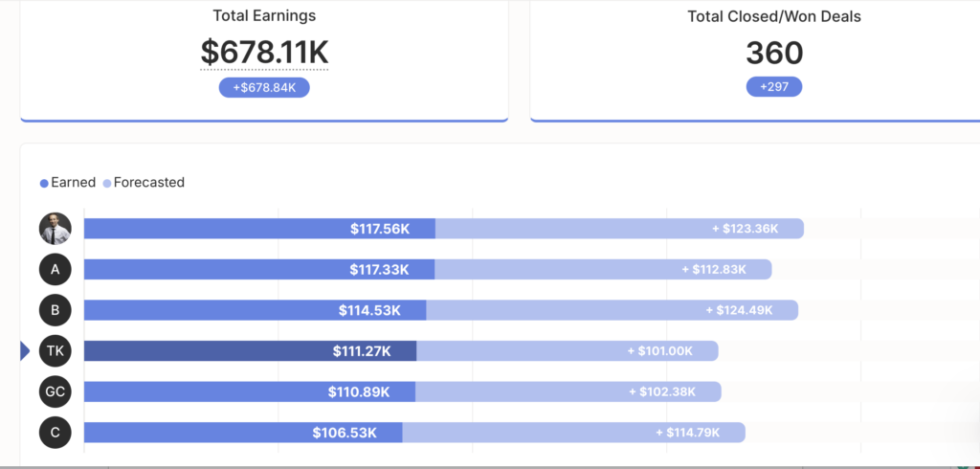980x469 pixels.
Task: Select the highlighted $111.27K earned bar
Action: pos(250,351)
